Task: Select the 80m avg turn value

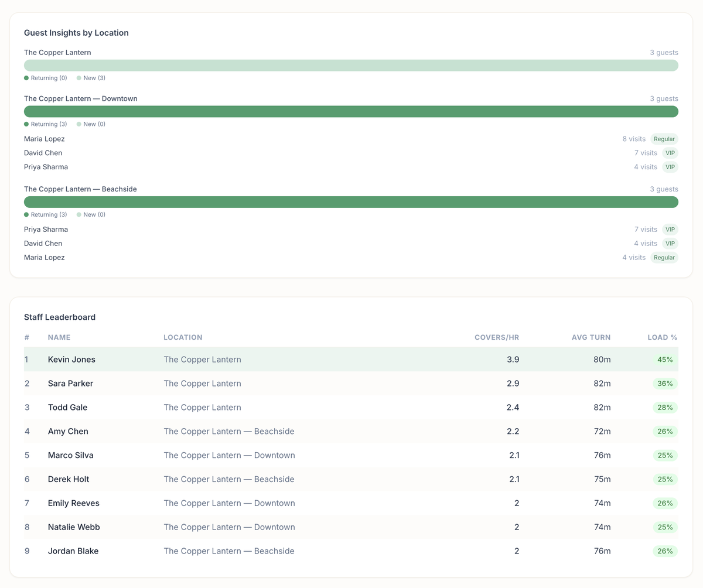Action: pos(602,360)
